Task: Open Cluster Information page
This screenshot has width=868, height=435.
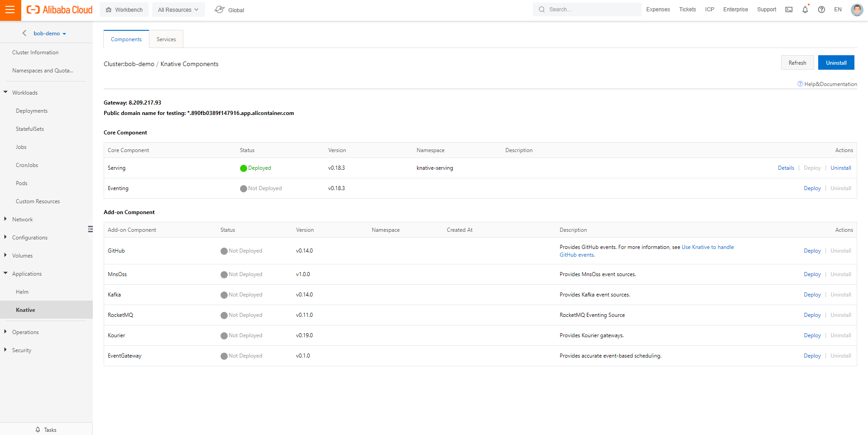Action: (x=35, y=53)
